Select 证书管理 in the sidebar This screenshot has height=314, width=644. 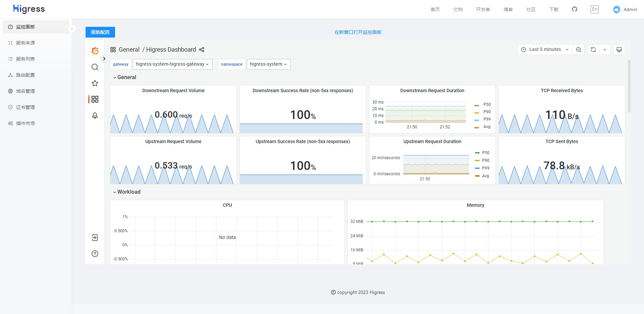(x=36, y=107)
